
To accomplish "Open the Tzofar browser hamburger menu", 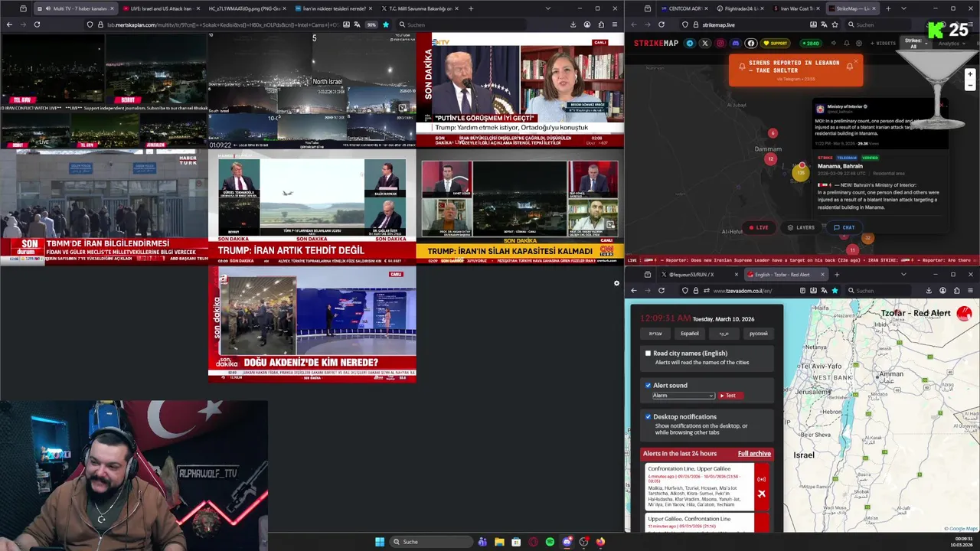I will click(970, 291).
